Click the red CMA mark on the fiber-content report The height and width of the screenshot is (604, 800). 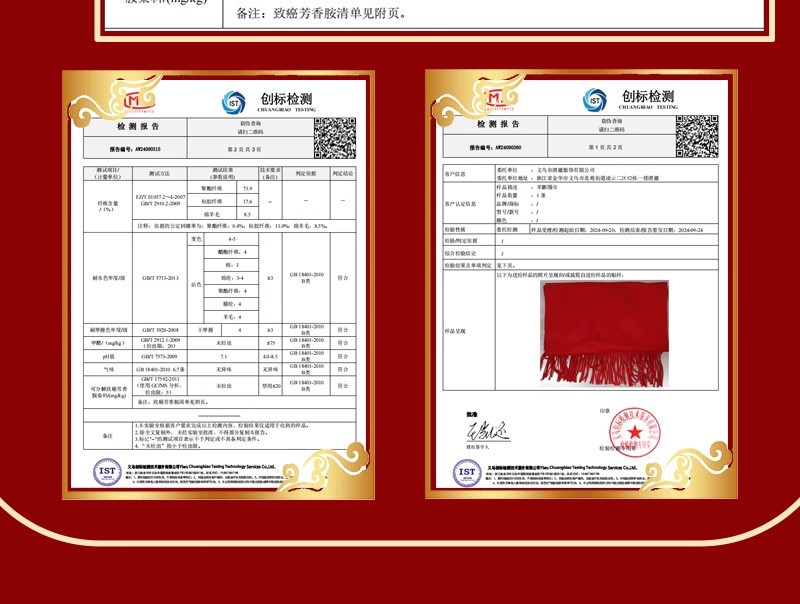(139, 102)
